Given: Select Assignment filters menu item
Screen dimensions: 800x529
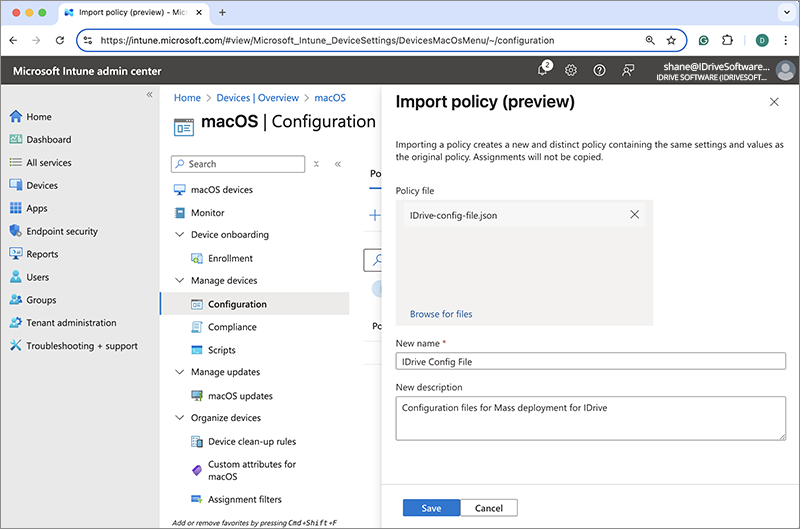Looking at the screenshot, I should (244, 499).
